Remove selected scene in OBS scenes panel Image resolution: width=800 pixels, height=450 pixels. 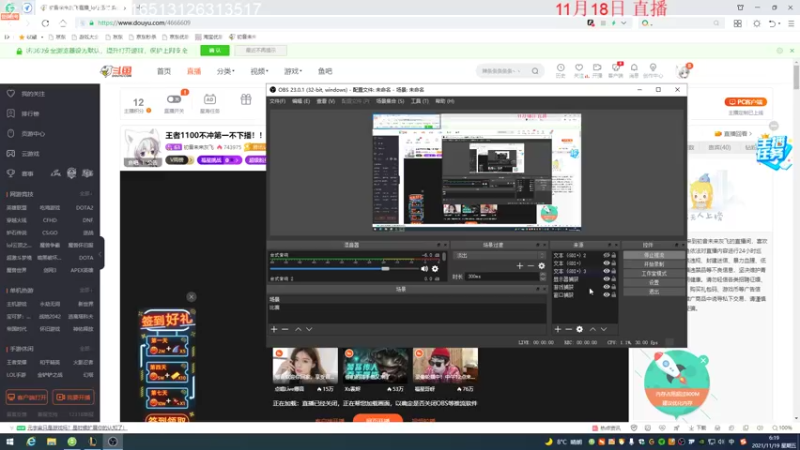285,330
